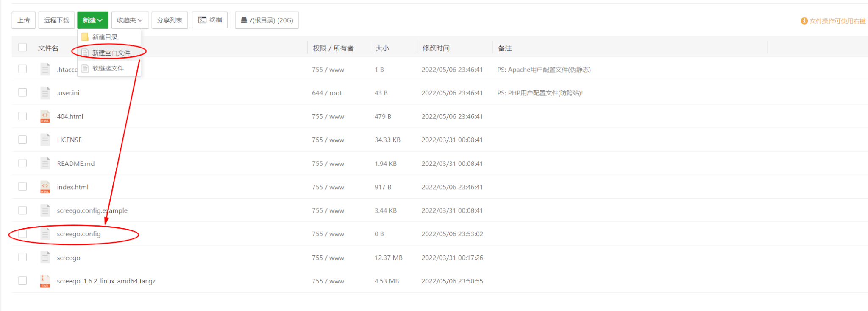The image size is (868, 311).
Task: Toggle the select-all checkbox in header
Action: (x=22, y=47)
